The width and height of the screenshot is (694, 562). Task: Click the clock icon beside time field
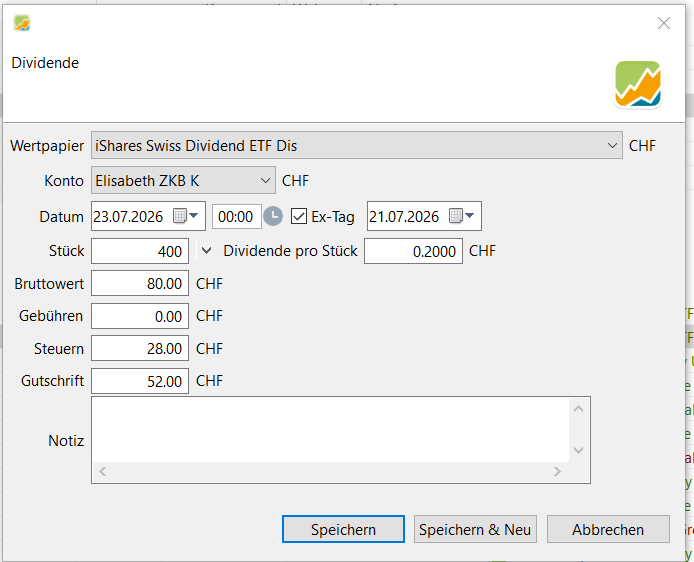point(273,216)
